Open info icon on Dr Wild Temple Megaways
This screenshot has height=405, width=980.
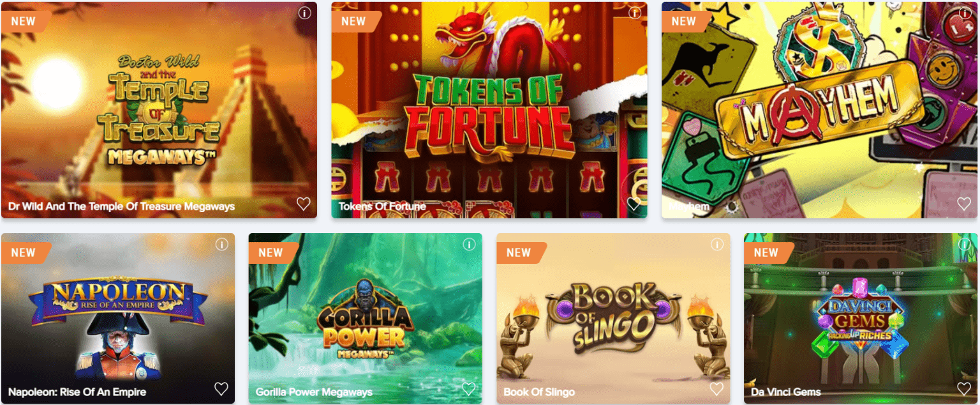(304, 13)
